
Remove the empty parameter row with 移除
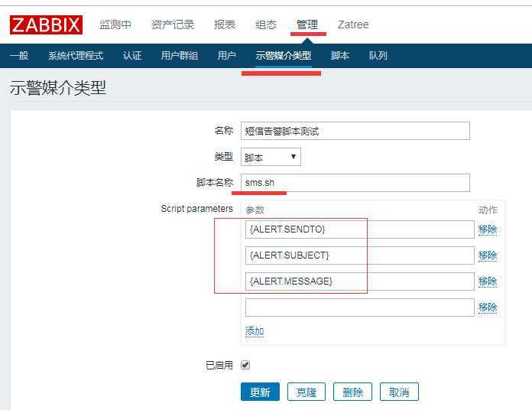[488, 307]
